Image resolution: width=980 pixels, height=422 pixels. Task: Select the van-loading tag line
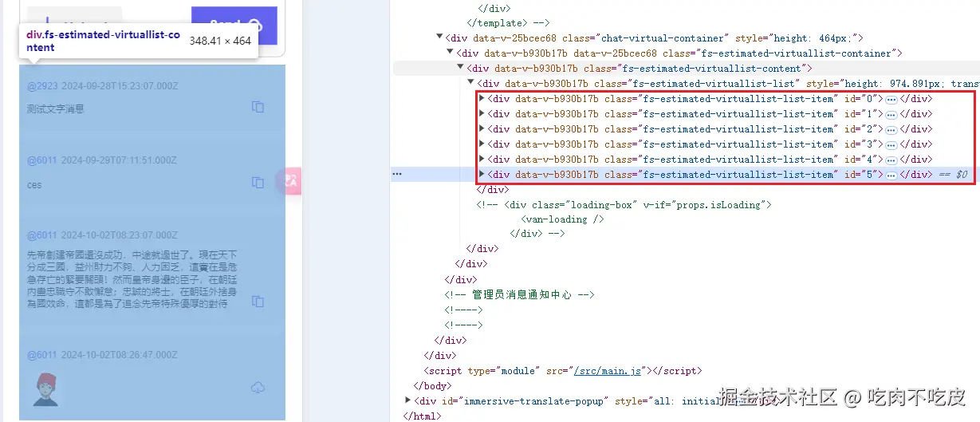tap(562, 219)
